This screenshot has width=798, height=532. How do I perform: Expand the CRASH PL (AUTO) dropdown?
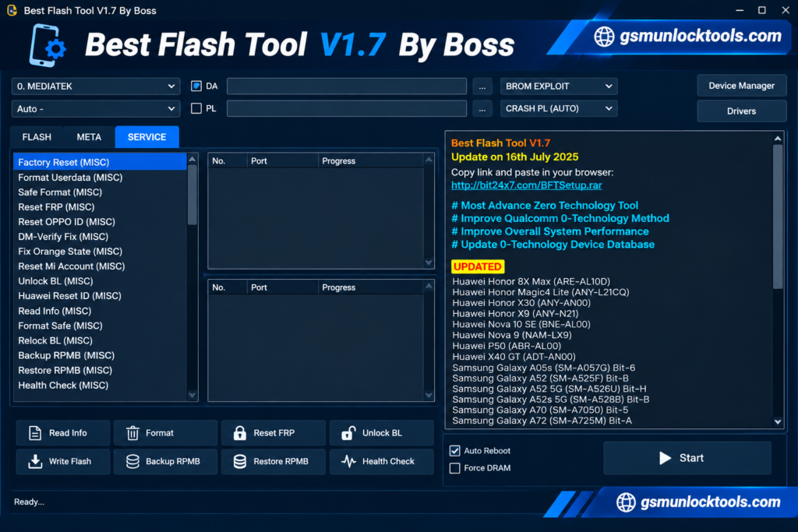tap(559, 108)
